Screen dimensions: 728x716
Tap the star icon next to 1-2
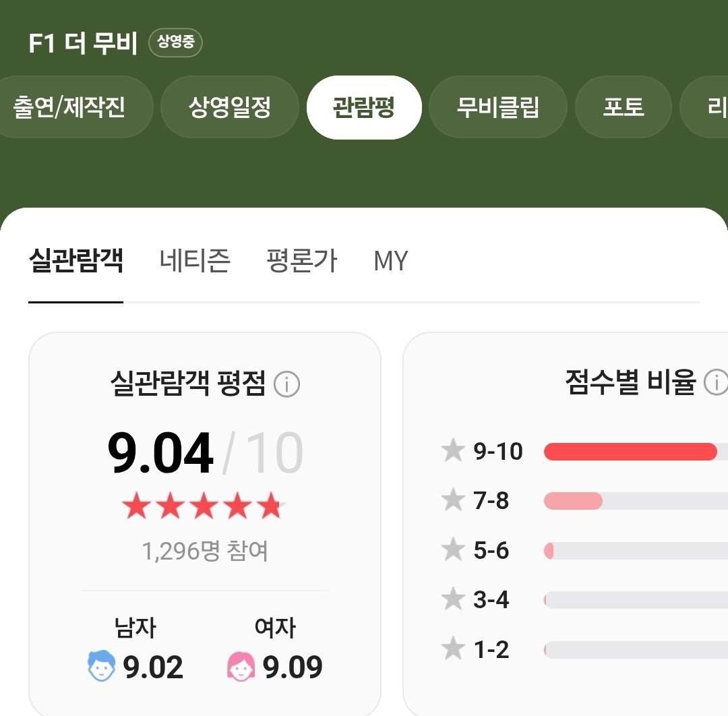(x=453, y=648)
